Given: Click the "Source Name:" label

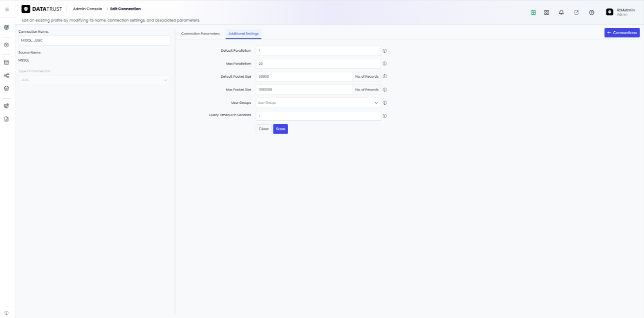Looking at the screenshot, I should pyautogui.click(x=30, y=52).
